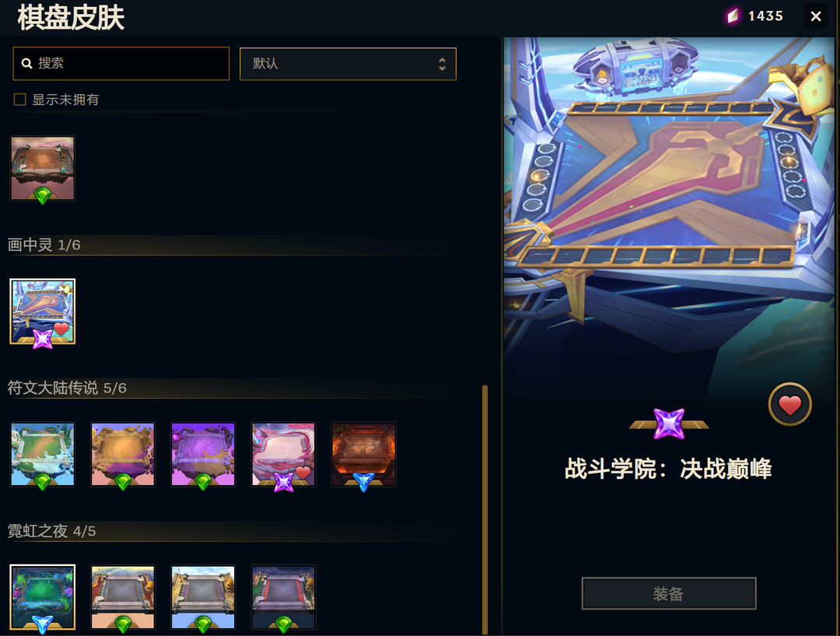Select the sunset-toned gray arena in 霓虹之夜
The width and height of the screenshot is (840, 636).
click(123, 597)
